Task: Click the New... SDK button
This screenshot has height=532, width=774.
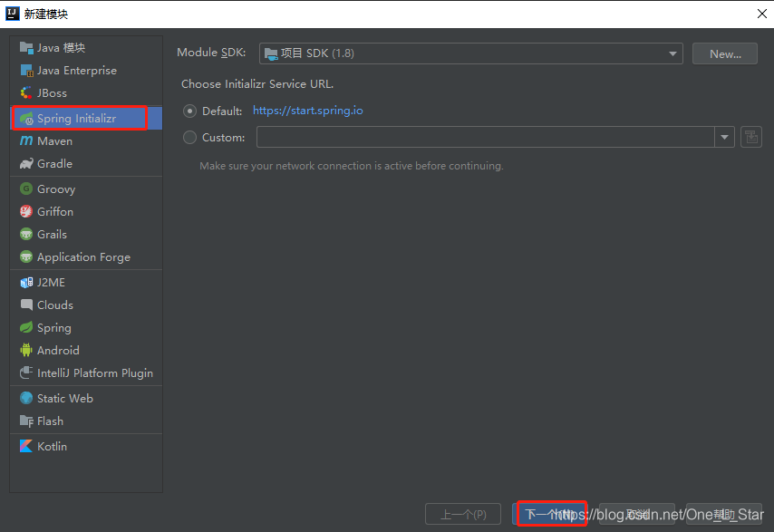Action: point(724,53)
